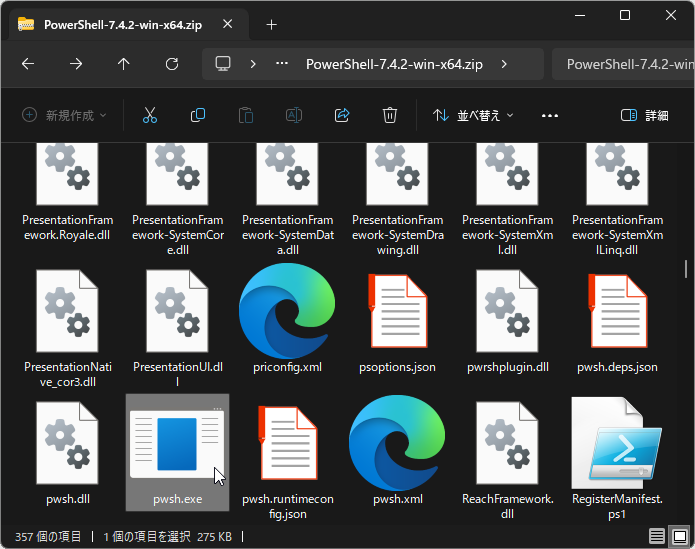Click the Paste clipboard icon
Viewport: 695px width, 549px height.
246,115
